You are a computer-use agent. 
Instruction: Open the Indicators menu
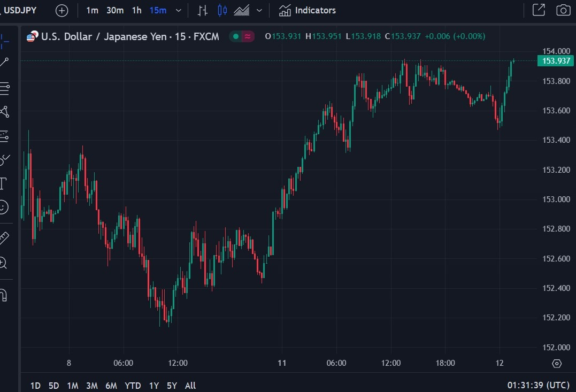(x=307, y=11)
